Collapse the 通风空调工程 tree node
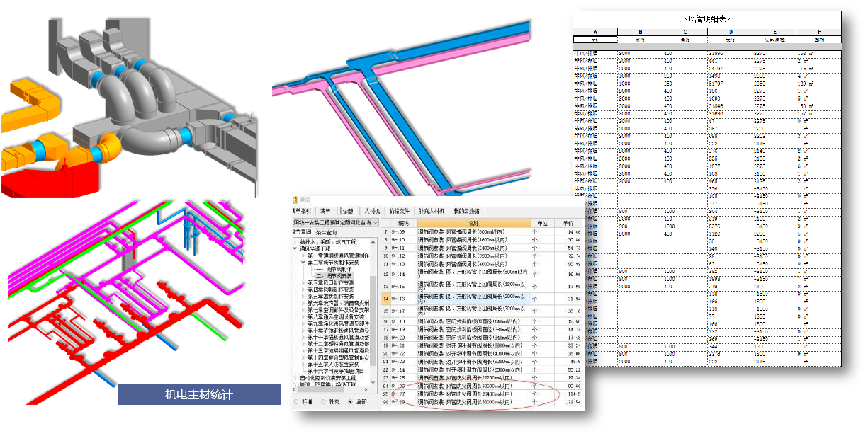This screenshot has width=868, height=436. click(295, 248)
